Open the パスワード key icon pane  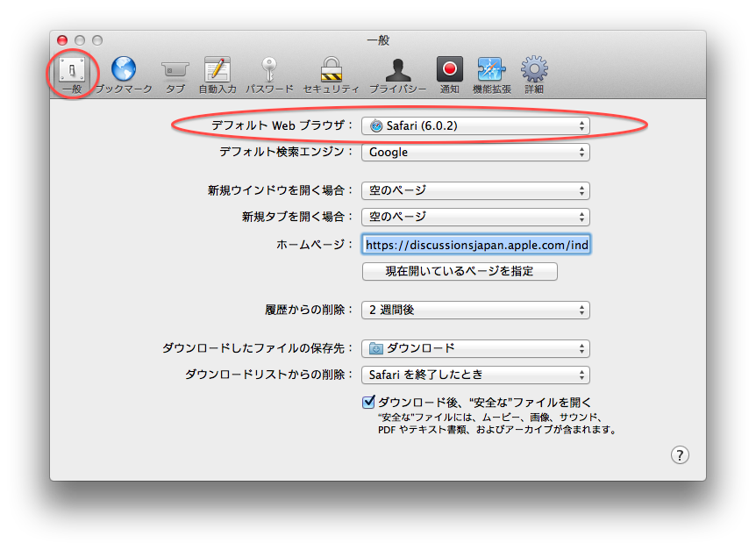coord(269,75)
